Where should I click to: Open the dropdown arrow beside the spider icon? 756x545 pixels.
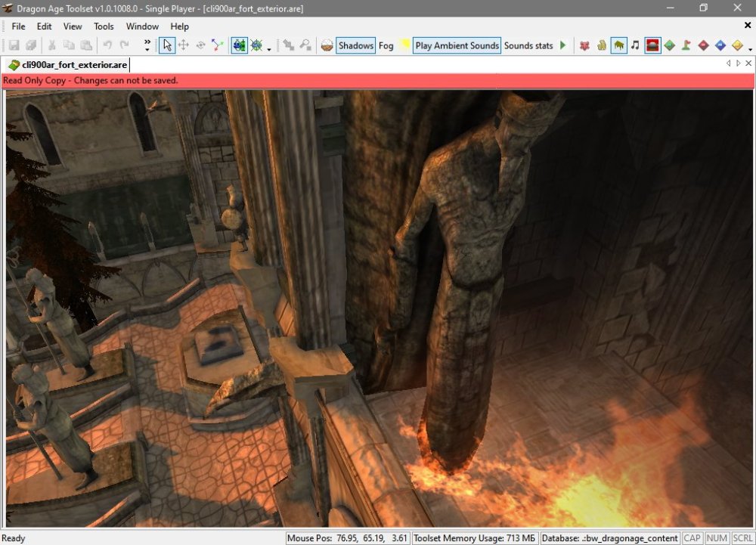click(x=269, y=49)
